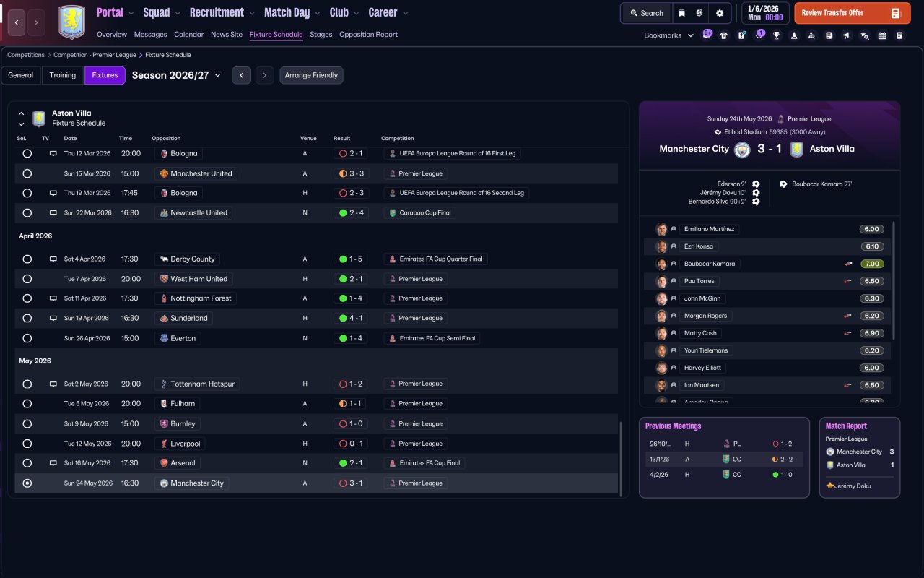The width and height of the screenshot is (924, 578).
Task: Open the Portal dropdown menu
Action: [115, 12]
